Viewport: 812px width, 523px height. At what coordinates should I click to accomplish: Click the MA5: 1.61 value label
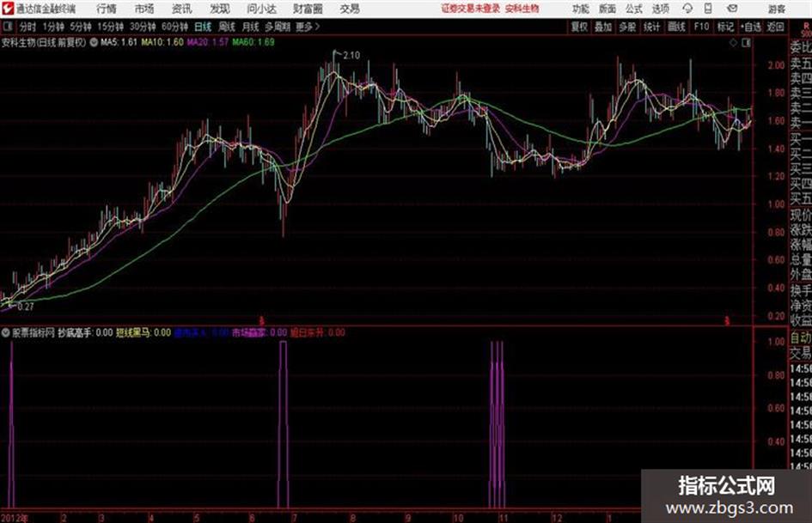coord(119,42)
